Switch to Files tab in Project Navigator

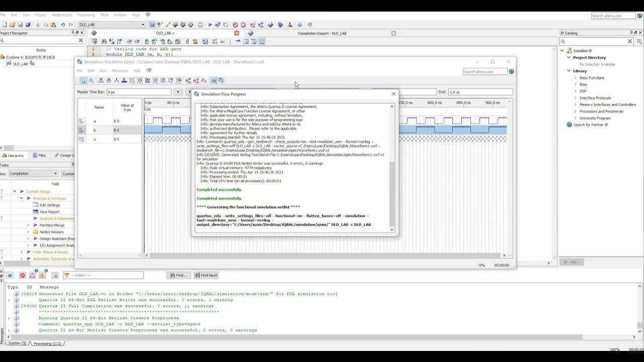(39, 155)
